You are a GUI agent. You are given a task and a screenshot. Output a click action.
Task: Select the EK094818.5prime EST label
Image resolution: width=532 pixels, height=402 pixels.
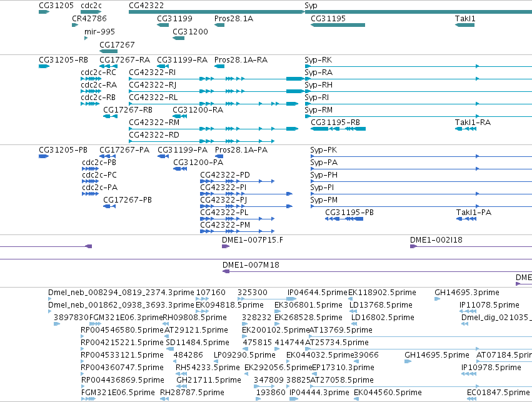tap(229, 306)
